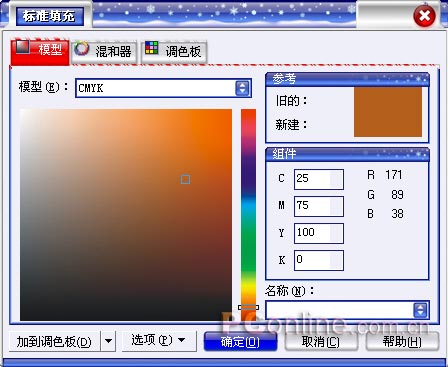Click the C value input field
448x367 pixels.
tap(319, 179)
